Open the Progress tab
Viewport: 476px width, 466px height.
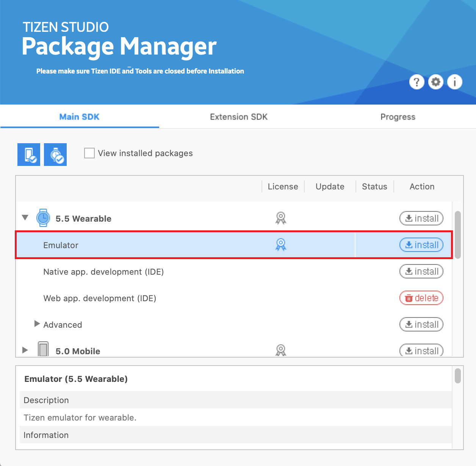tap(398, 117)
